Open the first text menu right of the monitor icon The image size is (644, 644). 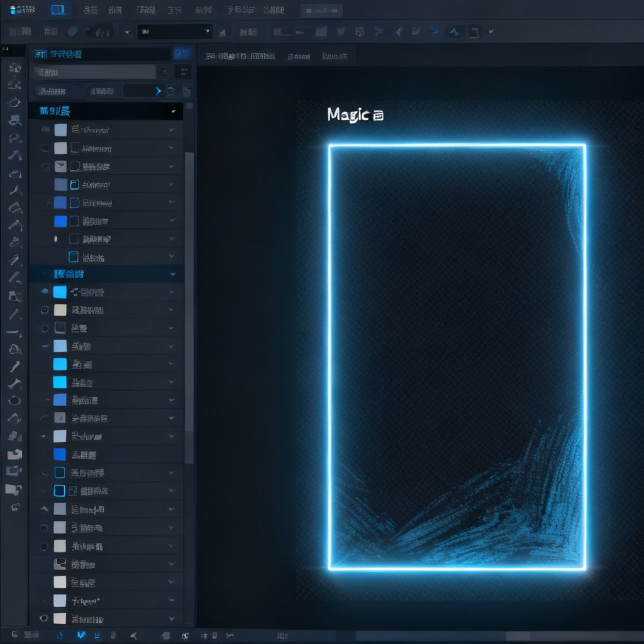coord(91,10)
